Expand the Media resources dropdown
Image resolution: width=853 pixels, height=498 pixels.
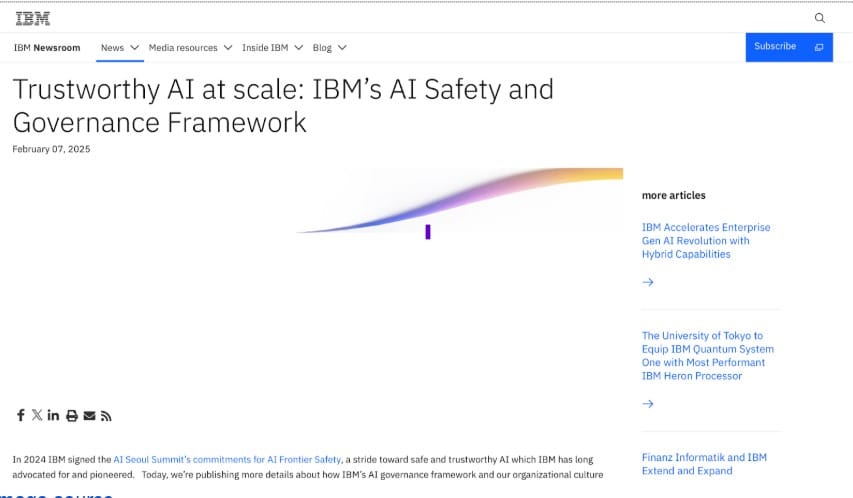point(190,47)
